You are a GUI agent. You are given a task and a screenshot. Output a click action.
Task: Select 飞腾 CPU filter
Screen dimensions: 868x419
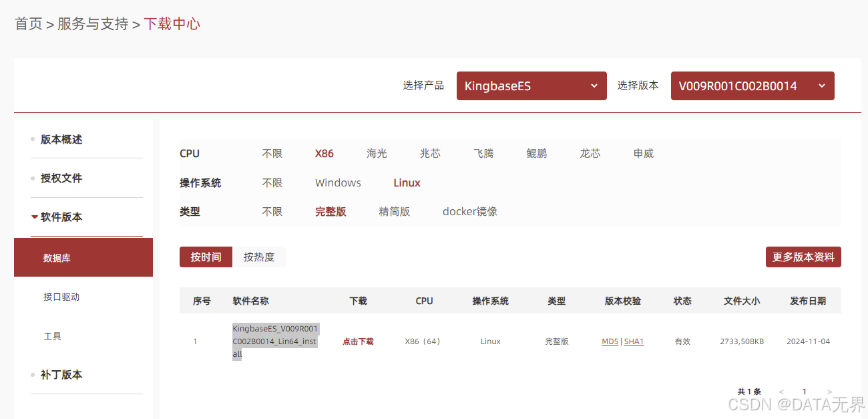(483, 154)
